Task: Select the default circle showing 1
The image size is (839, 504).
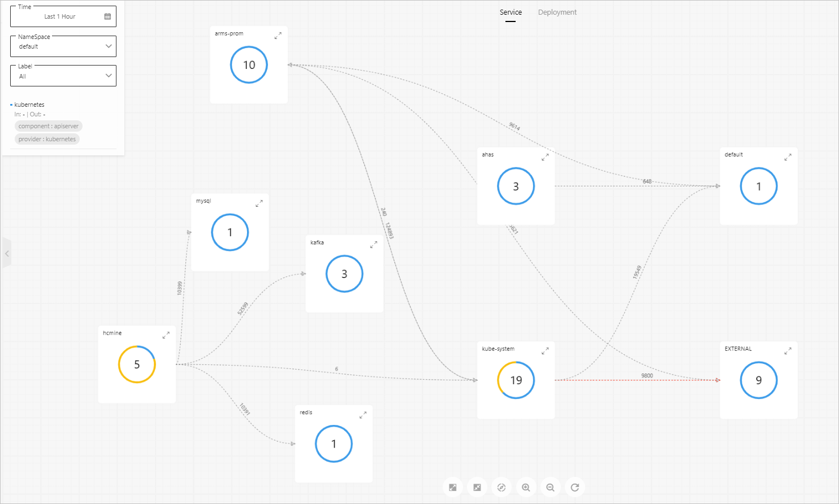Action: pos(759,186)
